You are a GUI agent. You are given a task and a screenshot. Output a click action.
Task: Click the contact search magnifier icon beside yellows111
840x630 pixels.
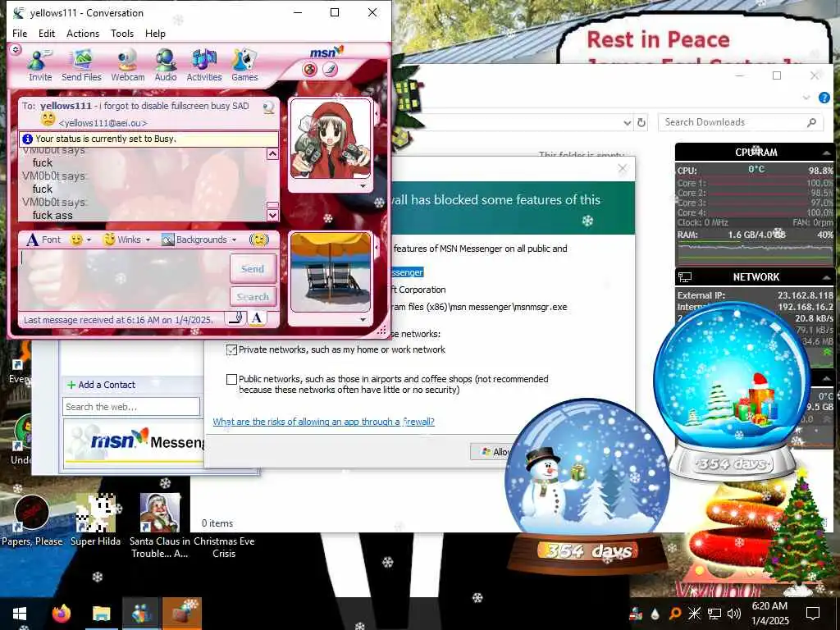pyautogui.click(x=269, y=107)
